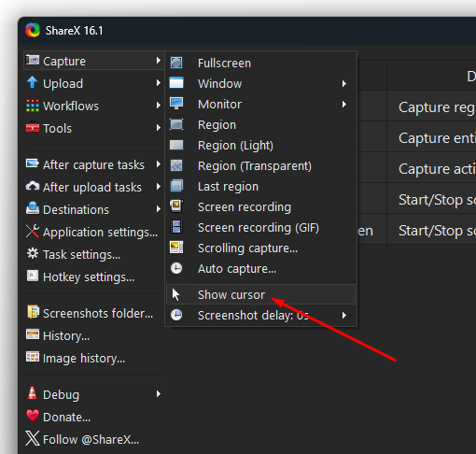Open the Screenshot delay submenu
The image size is (476, 454).
(260, 316)
